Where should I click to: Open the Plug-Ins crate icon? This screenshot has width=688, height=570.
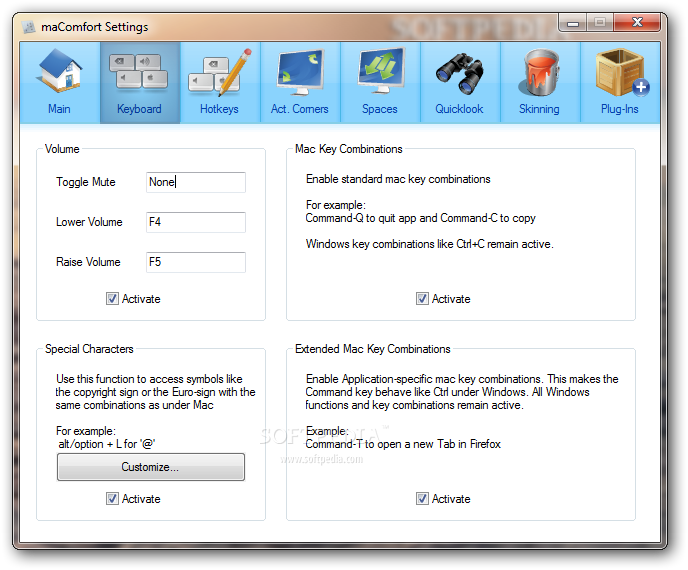tap(621, 72)
